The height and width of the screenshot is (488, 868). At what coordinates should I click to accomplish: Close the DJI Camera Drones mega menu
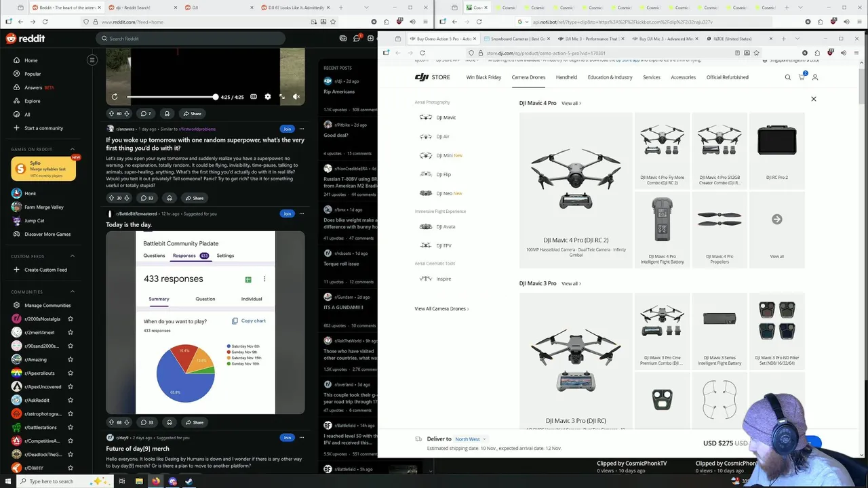click(x=814, y=99)
